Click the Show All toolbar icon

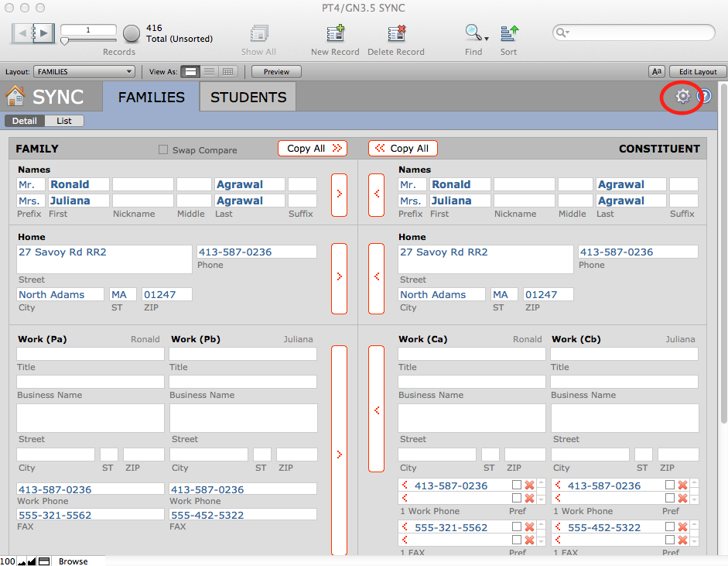pos(258,34)
